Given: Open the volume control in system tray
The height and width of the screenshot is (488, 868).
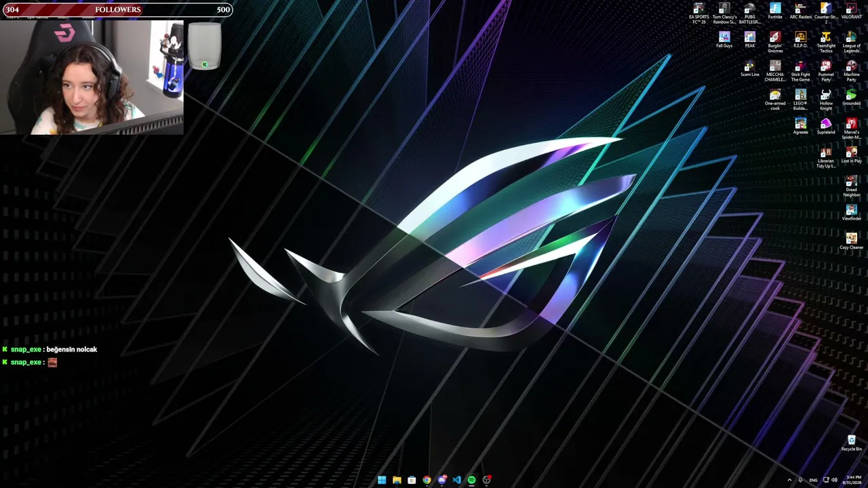Looking at the screenshot, I should [834, 480].
